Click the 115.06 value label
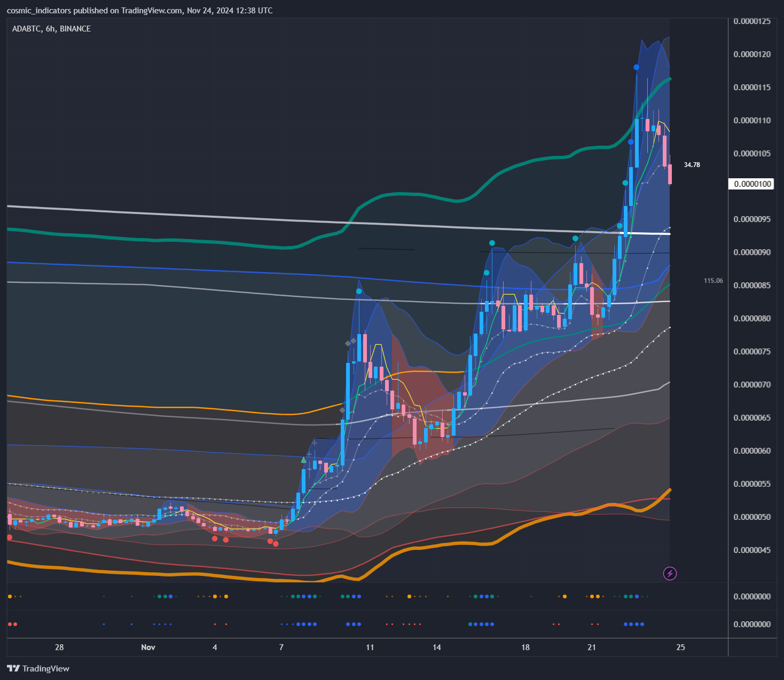Screen dimensions: 784x680 713,281
